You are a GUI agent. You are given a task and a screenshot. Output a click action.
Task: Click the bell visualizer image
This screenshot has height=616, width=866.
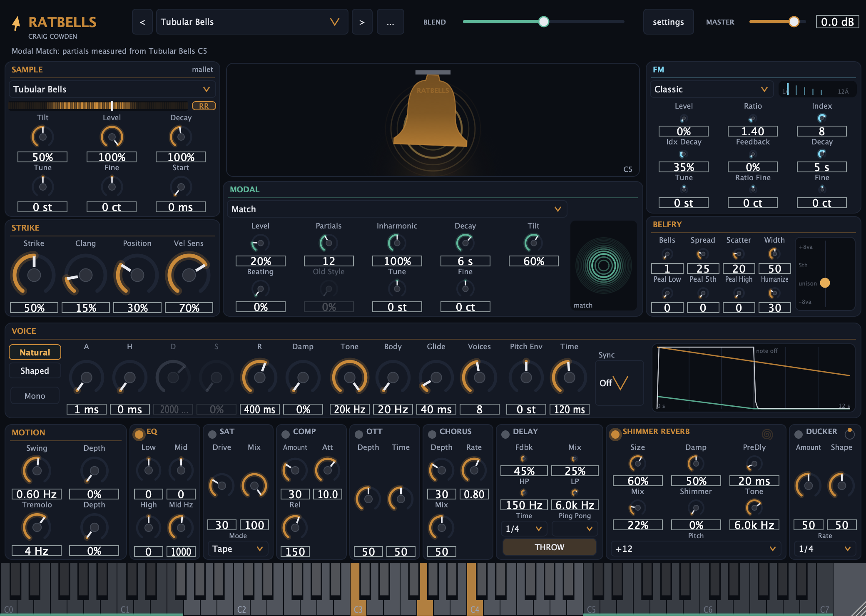click(433, 120)
